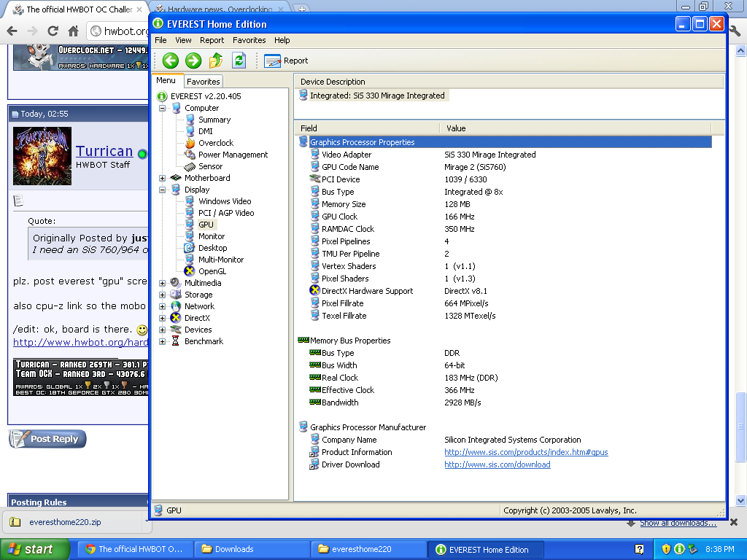Open Turrican's profile link in the browser
Image resolution: width=747 pixels, height=560 pixels.
[x=104, y=151]
